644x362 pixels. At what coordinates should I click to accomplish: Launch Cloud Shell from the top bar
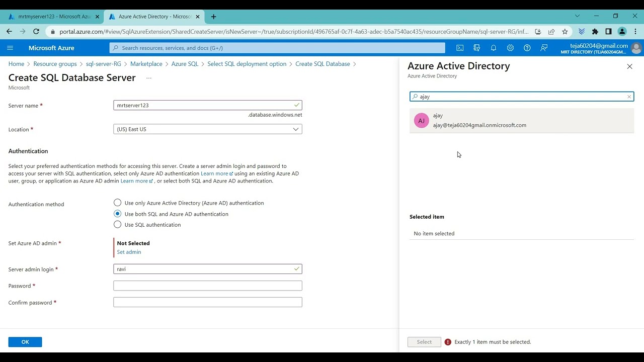pyautogui.click(x=460, y=48)
